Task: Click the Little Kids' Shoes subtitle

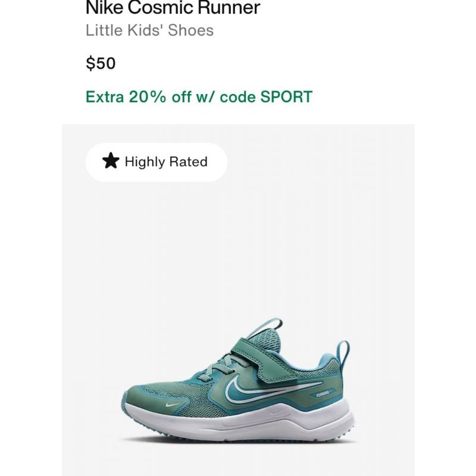Action: tap(150, 30)
